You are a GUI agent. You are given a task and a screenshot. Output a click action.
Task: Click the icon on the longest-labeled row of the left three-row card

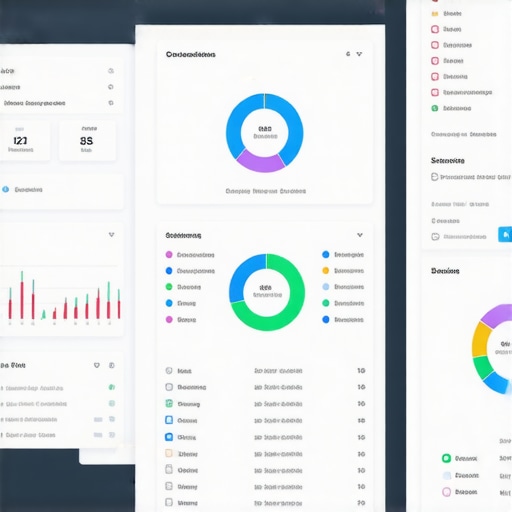pyautogui.click(x=111, y=103)
